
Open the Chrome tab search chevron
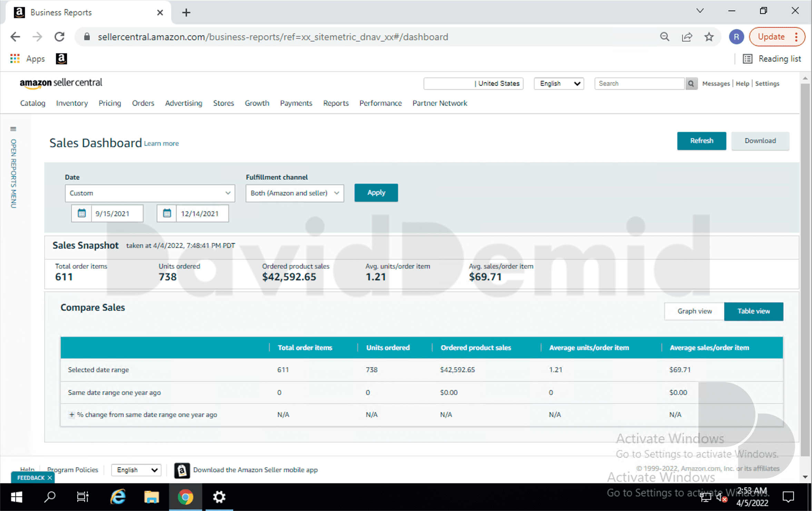pos(700,11)
